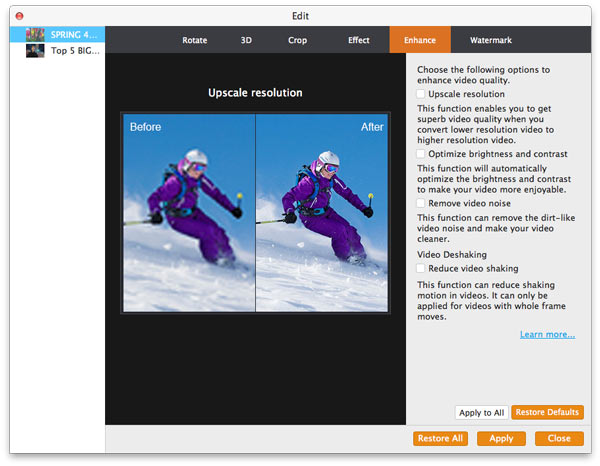This screenshot has width=600, height=466.
Task: Click the Apply to All button
Action: (x=481, y=412)
